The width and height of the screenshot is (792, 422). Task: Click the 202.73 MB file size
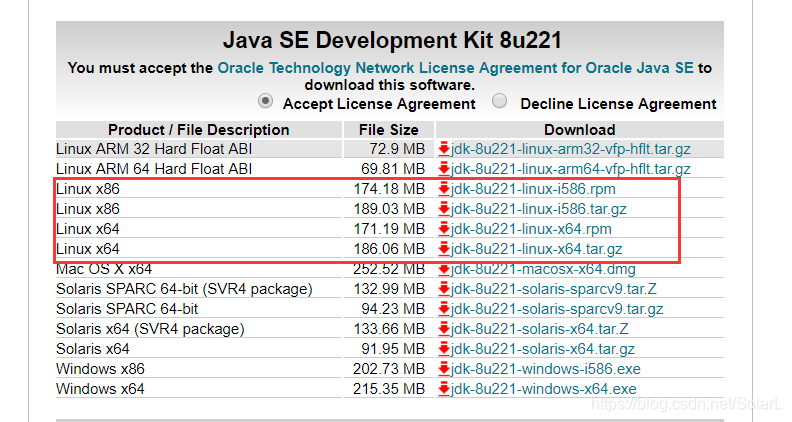pyautogui.click(x=389, y=369)
